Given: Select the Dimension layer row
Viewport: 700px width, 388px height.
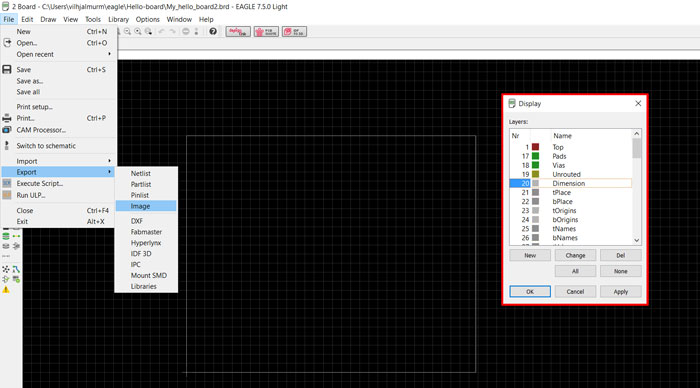Looking at the screenshot, I should click(x=571, y=184).
